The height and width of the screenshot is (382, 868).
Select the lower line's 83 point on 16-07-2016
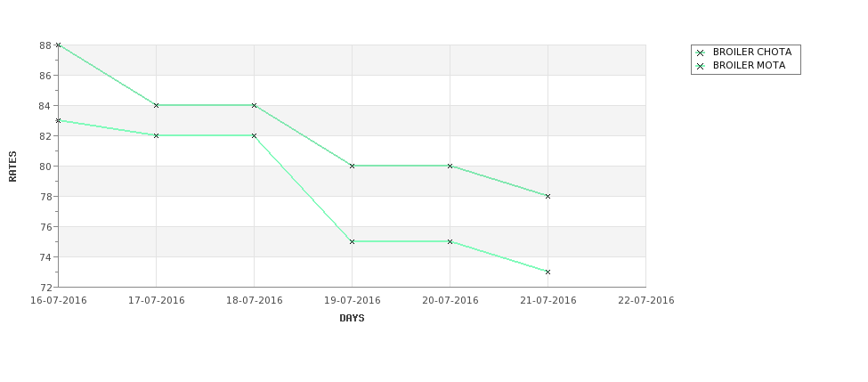point(58,120)
